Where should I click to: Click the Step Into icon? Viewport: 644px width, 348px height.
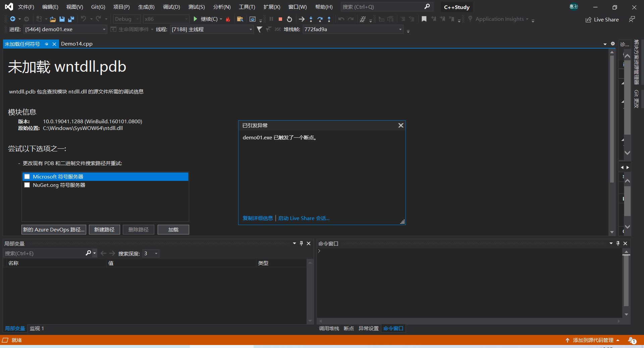tap(311, 19)
